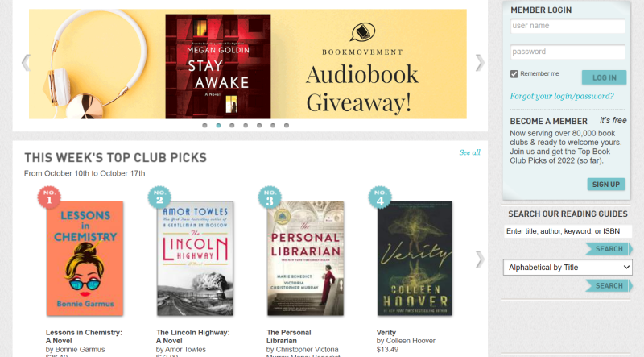Follow the See all link

pos(469,152)
